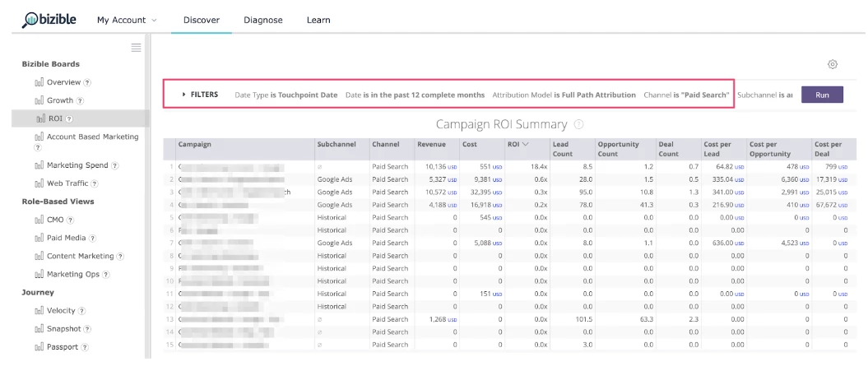Viewport: 868px width, 371px height.
Task: Click the Run button
Action: pos(822,95)
